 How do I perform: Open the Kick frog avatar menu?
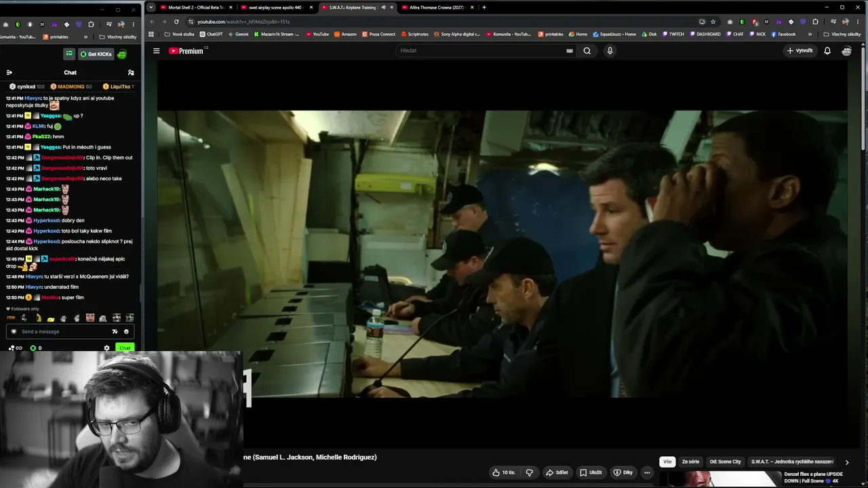click(x=122, y=54)
